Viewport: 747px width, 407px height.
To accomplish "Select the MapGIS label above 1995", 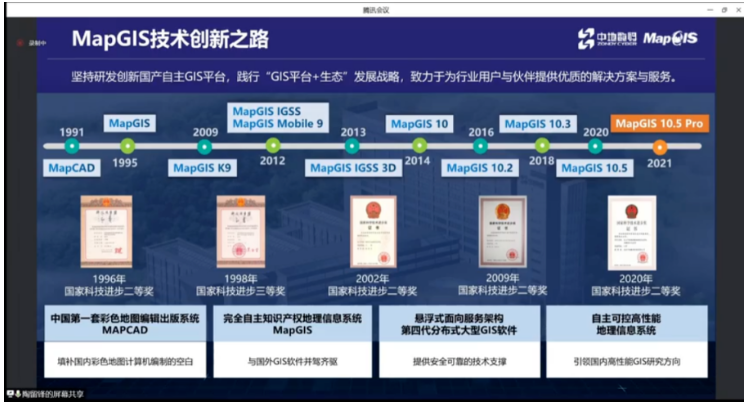I will point(129,123).
